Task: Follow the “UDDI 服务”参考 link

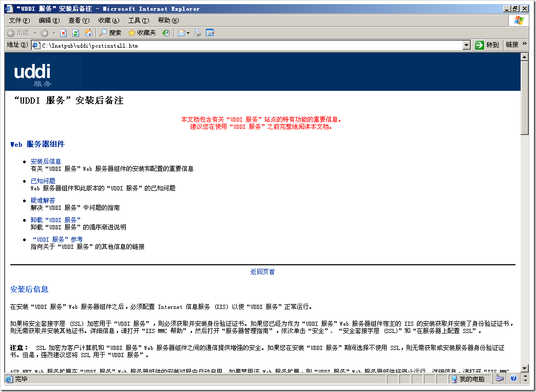Action: (57, 239)
